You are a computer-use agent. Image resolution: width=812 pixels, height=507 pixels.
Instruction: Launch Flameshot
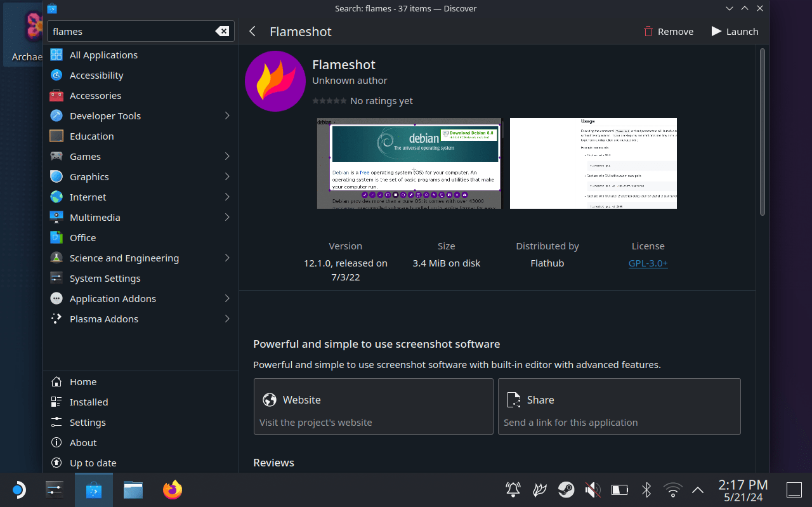click(735, 31)
